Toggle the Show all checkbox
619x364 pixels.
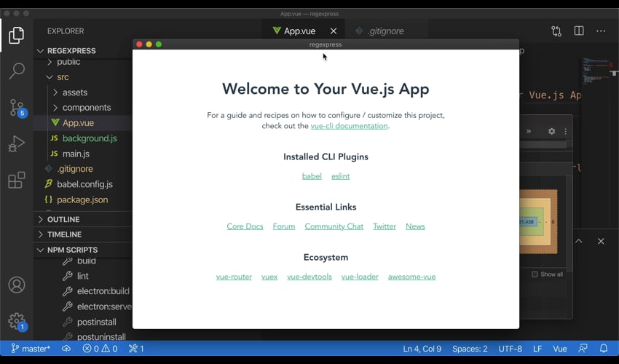point(535,274)
